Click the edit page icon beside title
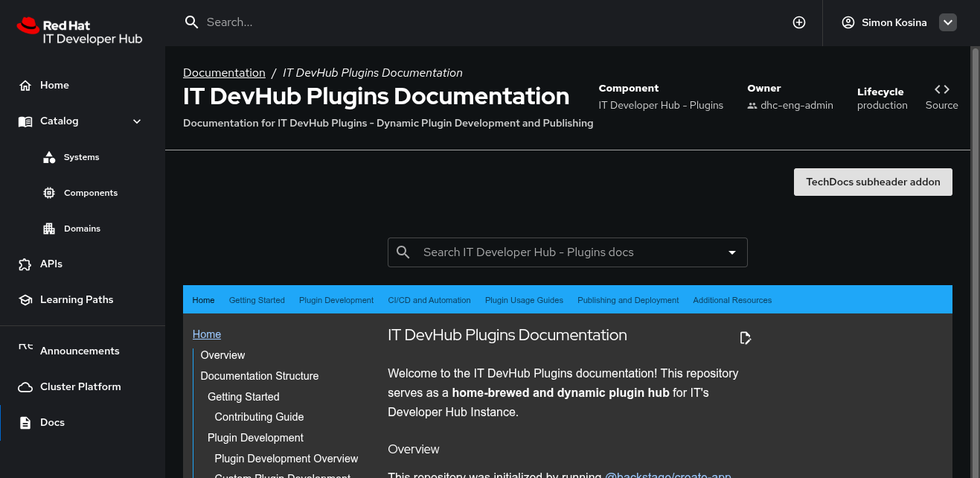 pos(746,338)
